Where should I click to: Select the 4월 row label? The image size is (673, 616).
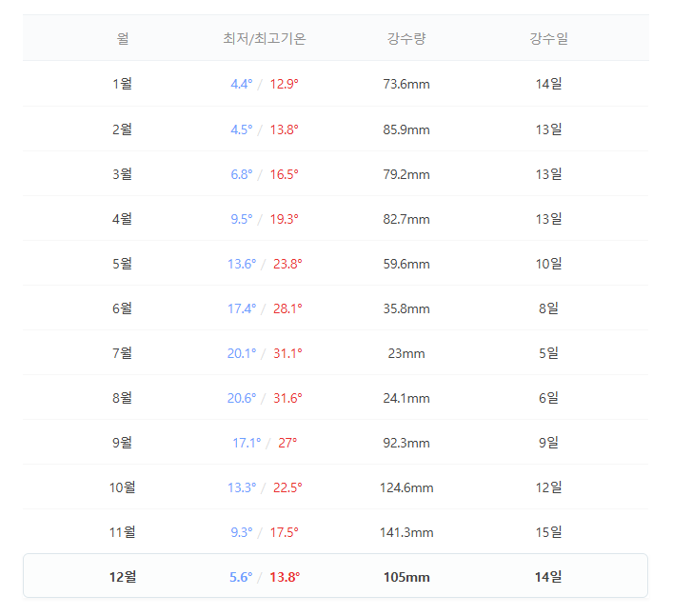point(123,219)
